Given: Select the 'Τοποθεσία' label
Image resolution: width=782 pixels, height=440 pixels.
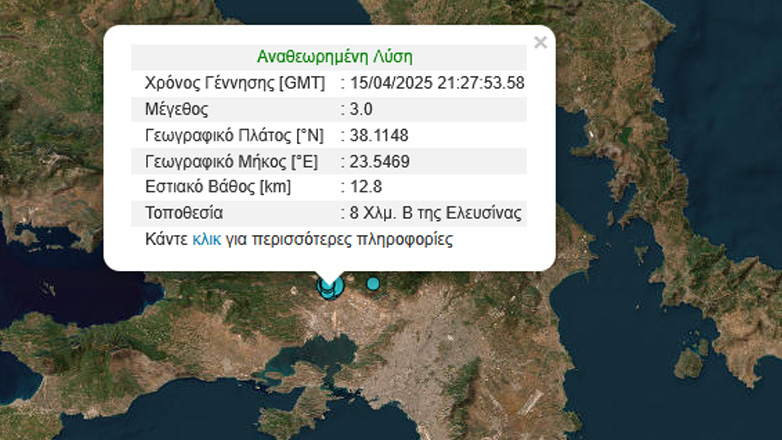Looking at the screenshot, I should point(184,213).
